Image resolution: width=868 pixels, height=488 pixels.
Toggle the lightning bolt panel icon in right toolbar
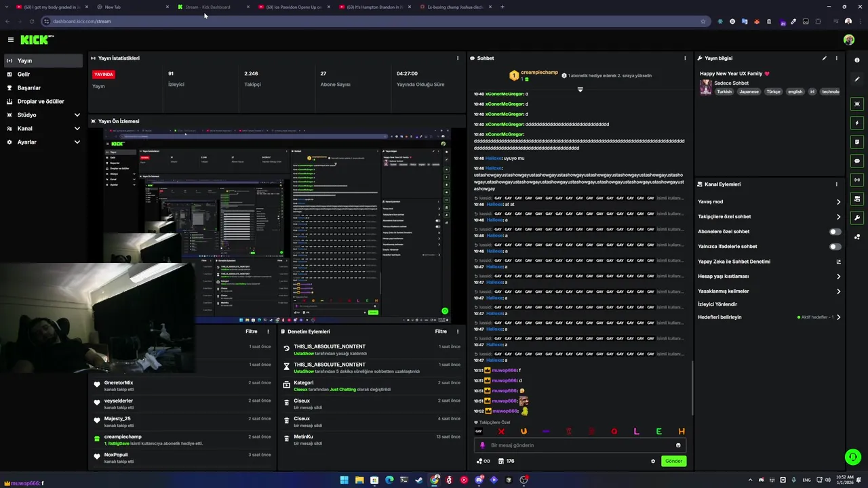pos(857,123)
